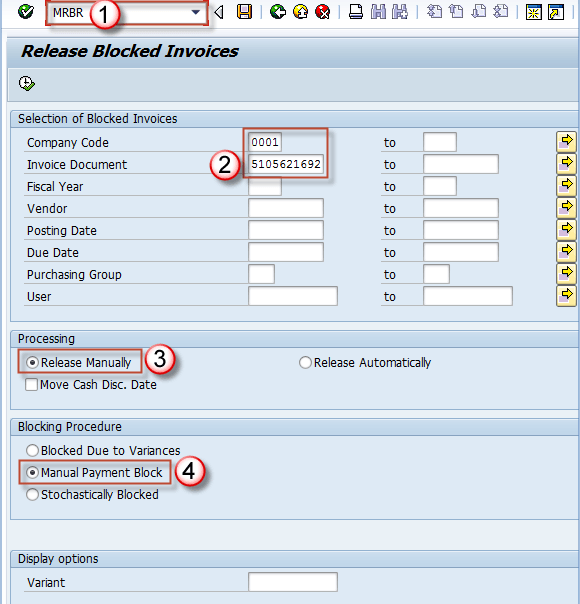Image resolution: width=580 pixels, height=604 pixels.
Task: Click the Variant input field
Action: [293, 582]
